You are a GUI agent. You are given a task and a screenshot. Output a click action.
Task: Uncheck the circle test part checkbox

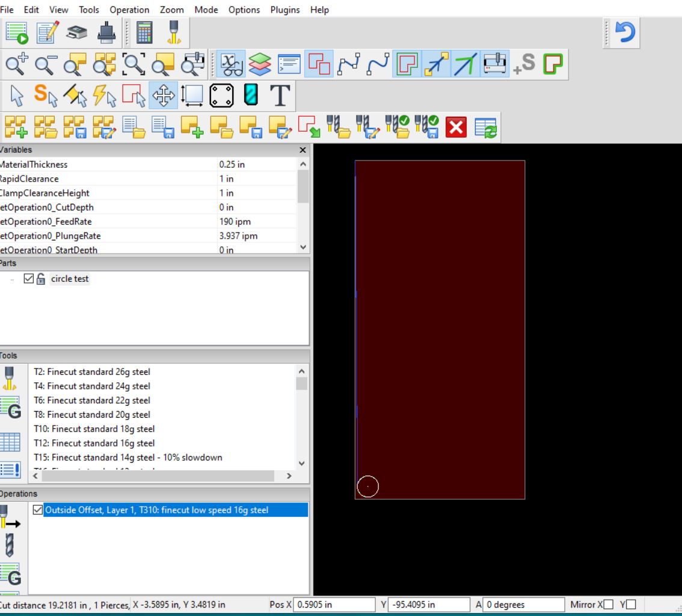point(28,279)
